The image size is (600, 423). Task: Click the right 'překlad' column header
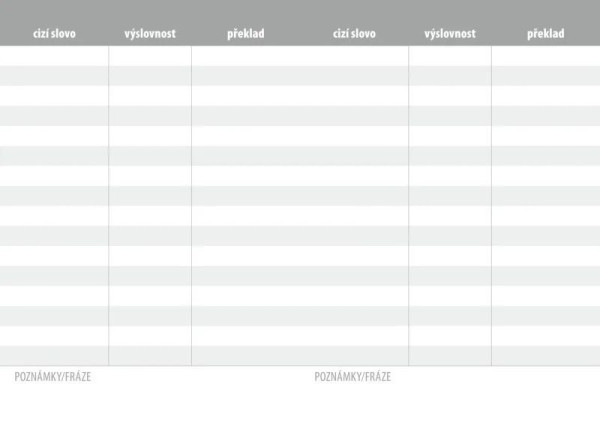[x=546, y=34]
